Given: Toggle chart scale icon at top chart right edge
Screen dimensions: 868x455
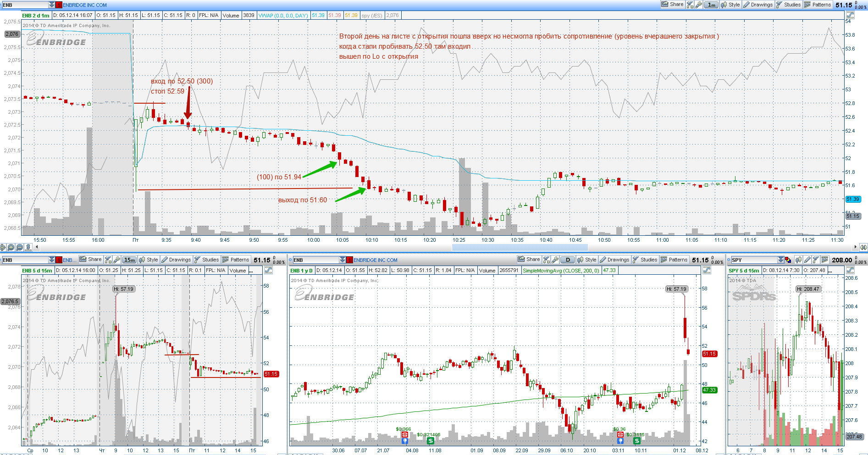Looking at the screenshot, I should 850,15.
